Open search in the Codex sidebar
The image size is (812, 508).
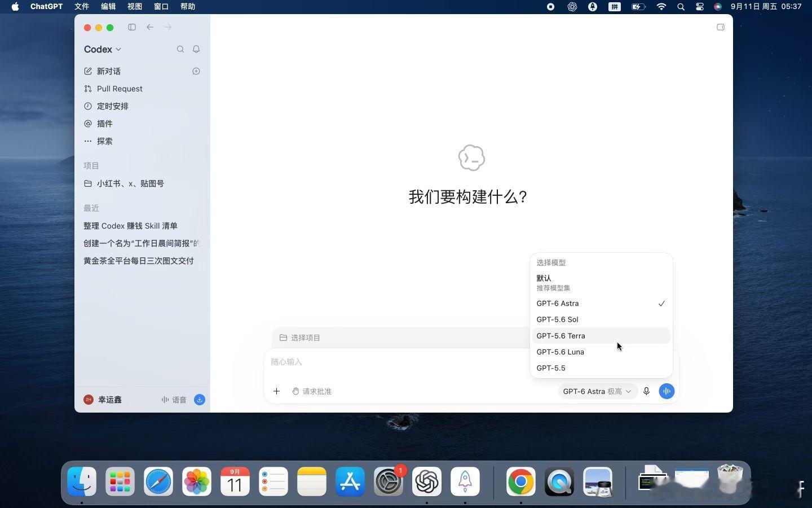click(180, 49)
